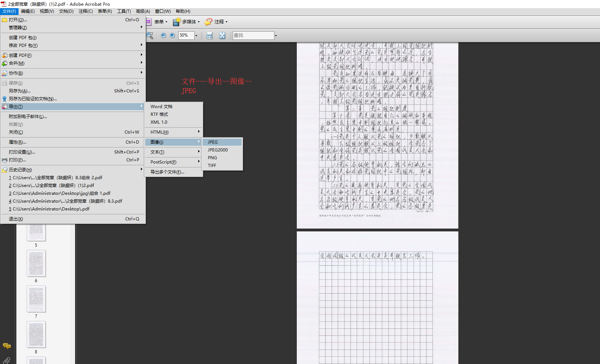Open the 高级(A) menu bar item
600x364 pixels.
(143, 11)
